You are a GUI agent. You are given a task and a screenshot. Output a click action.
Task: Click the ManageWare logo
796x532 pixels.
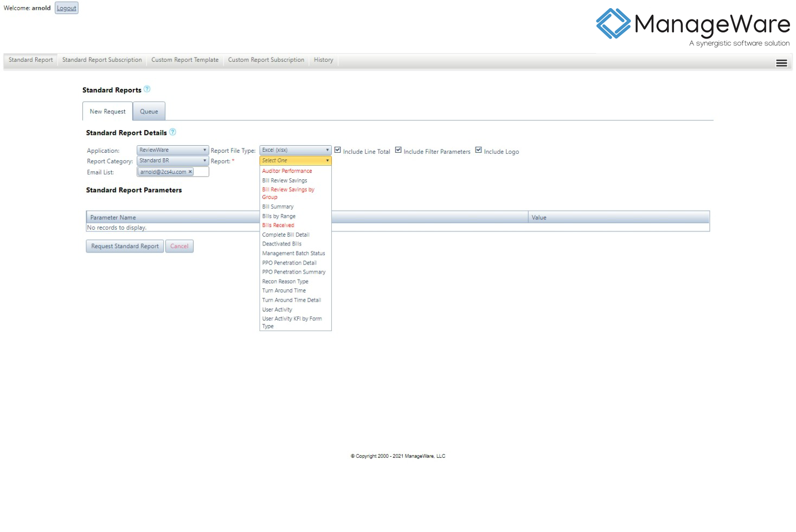pos(693,27)
